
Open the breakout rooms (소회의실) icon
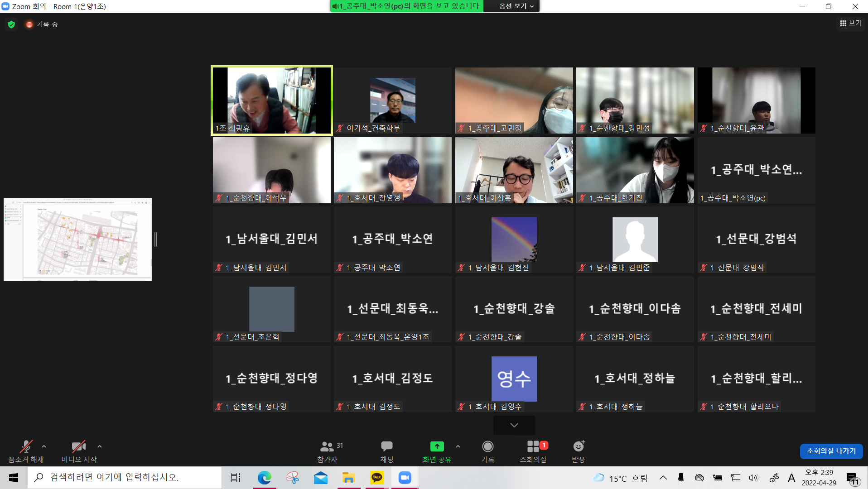[533, 446]
